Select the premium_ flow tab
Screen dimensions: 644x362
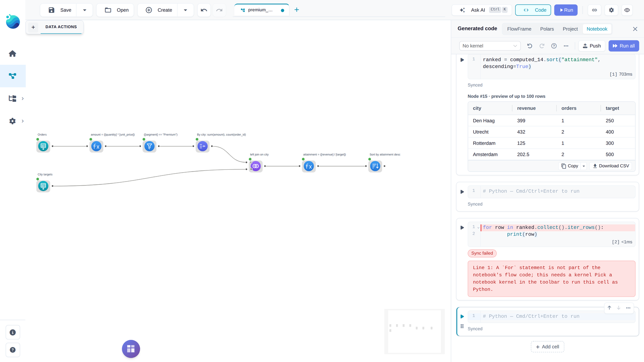point(262,10)
